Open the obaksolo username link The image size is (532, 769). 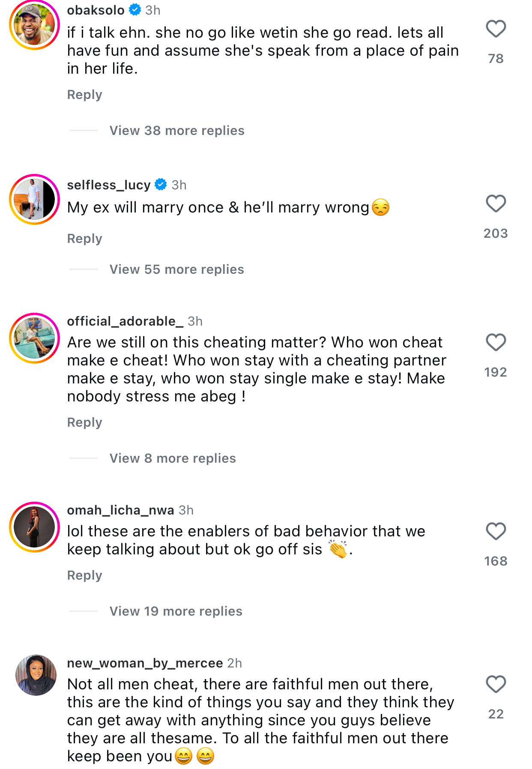[96, 10]
